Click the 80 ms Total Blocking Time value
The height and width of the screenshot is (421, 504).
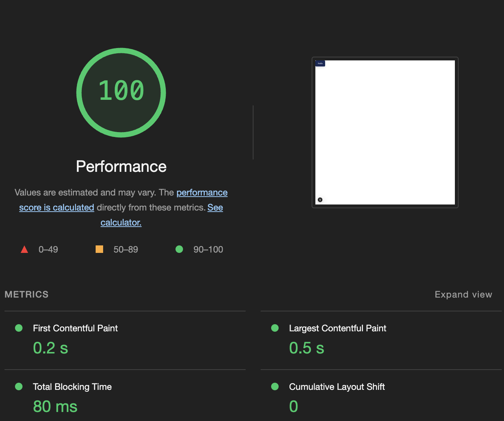[55, 406]
